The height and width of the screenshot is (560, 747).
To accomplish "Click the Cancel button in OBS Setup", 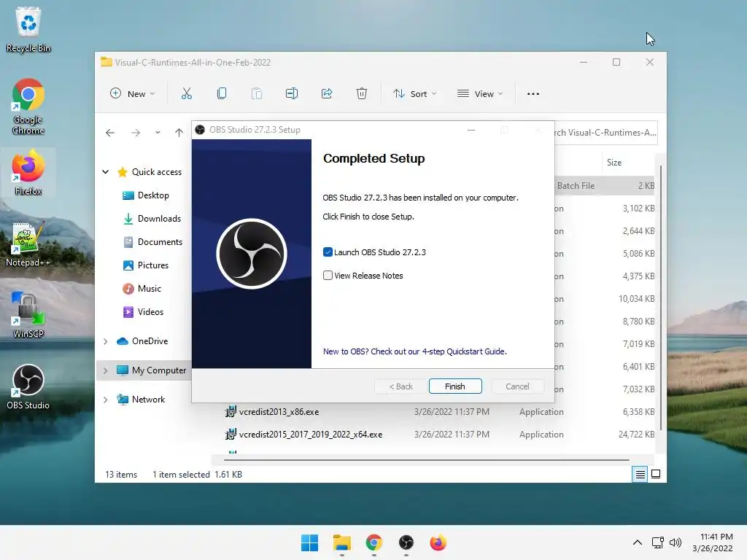I will click(517, 386).
